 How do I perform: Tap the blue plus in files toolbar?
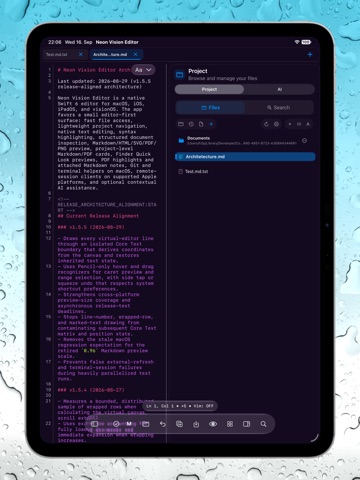(211, 124)
